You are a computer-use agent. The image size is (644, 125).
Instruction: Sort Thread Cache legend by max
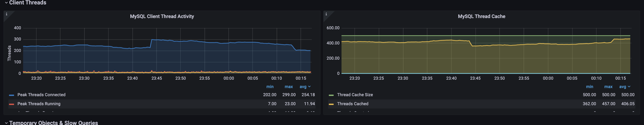608,87
